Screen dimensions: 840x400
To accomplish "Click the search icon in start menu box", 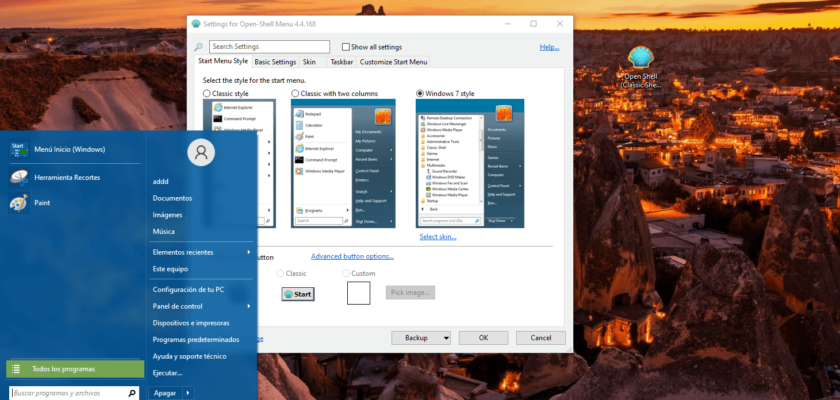I will (x=131, y=394).
